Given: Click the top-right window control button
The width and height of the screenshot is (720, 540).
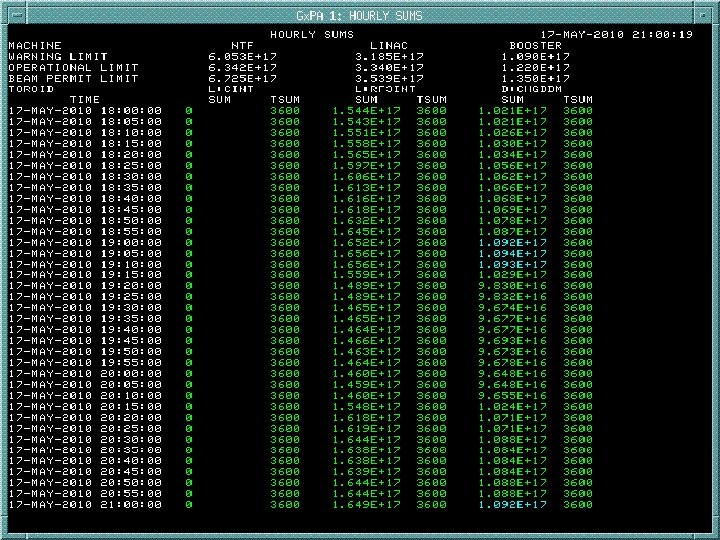Looking at the screenshot, I should 703,16.
